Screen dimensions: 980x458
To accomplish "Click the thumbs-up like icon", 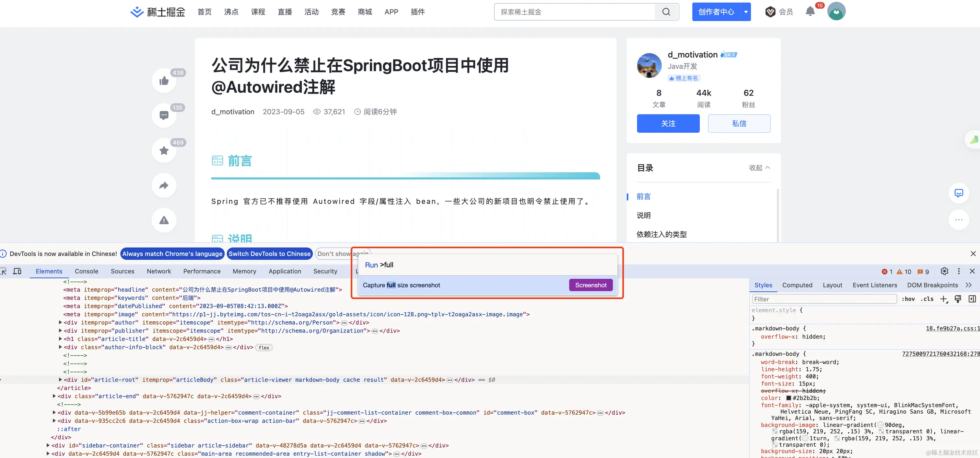I will tap(164, 81).
